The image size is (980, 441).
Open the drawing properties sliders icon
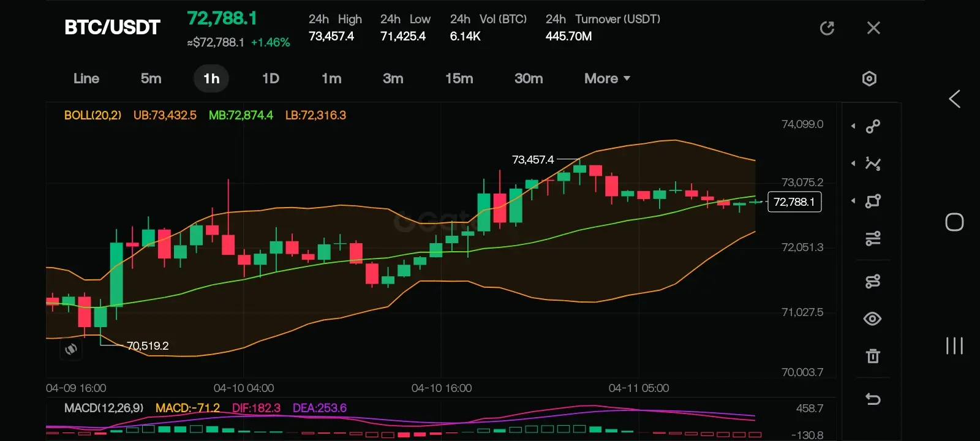(x=873, y=238)
